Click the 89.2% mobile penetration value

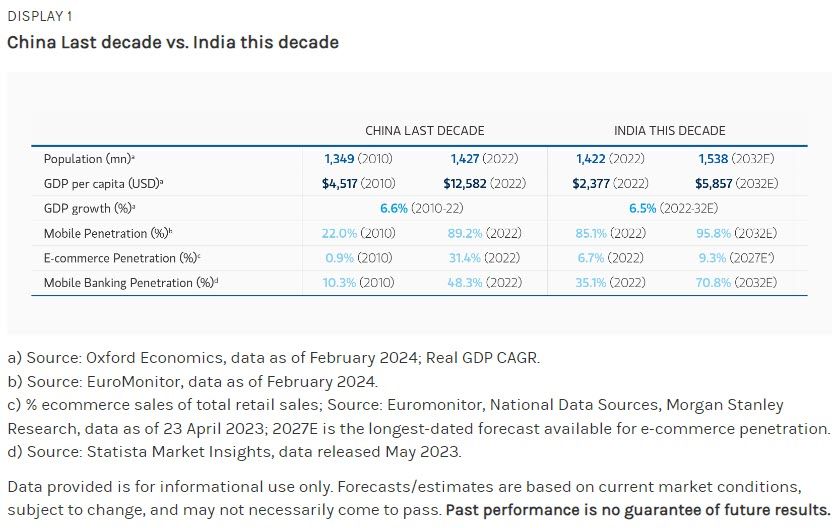[x=465, y=234]
